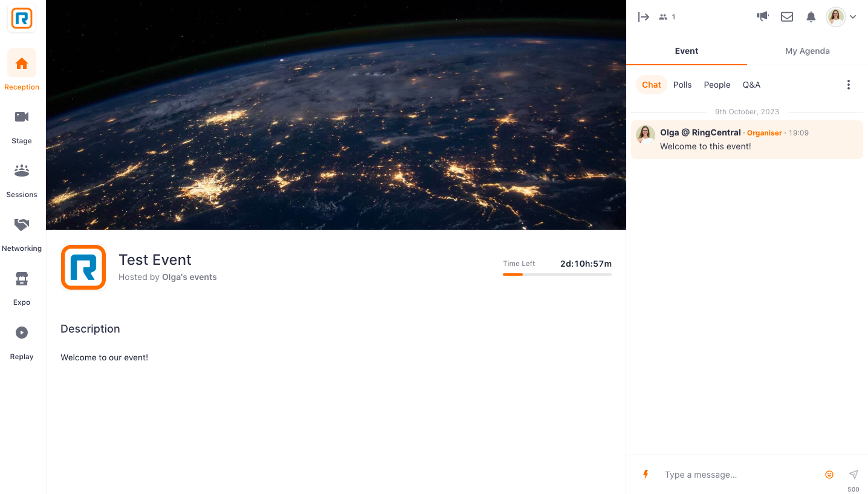Click the lightning bolt quick-actions icon

tap(646, 475)
